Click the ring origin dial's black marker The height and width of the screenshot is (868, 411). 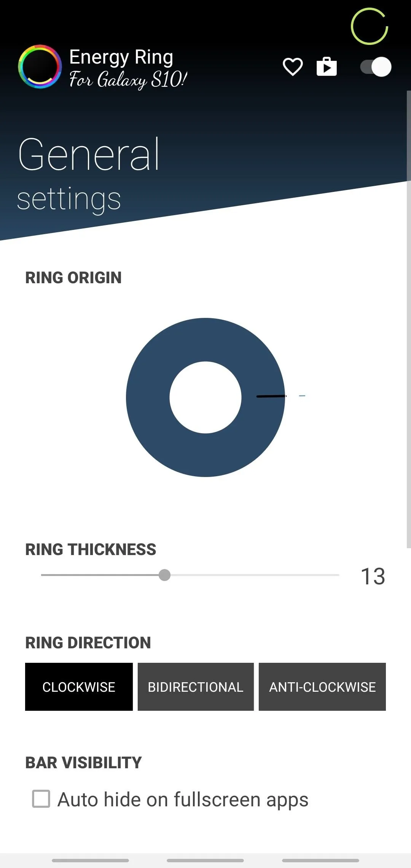(271, 396)
